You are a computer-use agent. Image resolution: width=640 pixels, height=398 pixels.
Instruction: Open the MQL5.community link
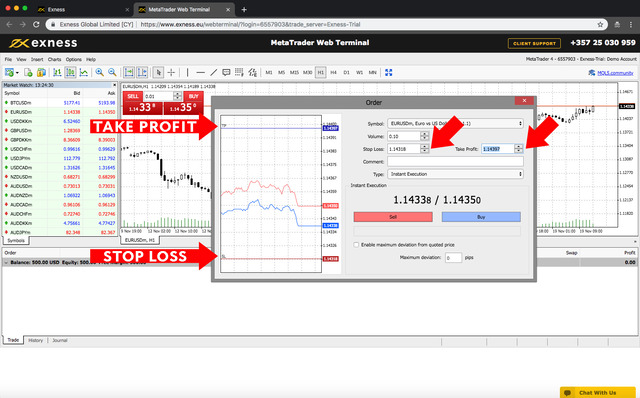click(615, 73)
